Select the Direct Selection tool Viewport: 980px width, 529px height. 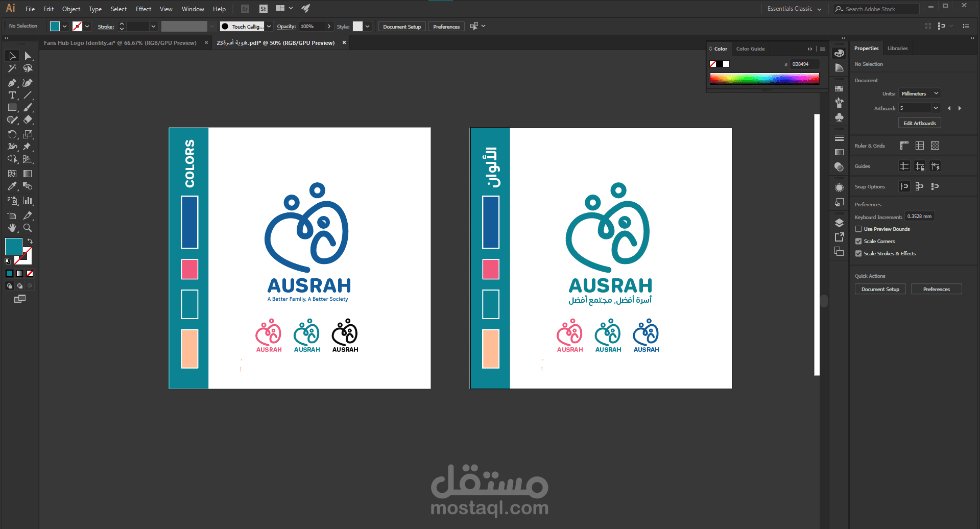tap(28, 56)
